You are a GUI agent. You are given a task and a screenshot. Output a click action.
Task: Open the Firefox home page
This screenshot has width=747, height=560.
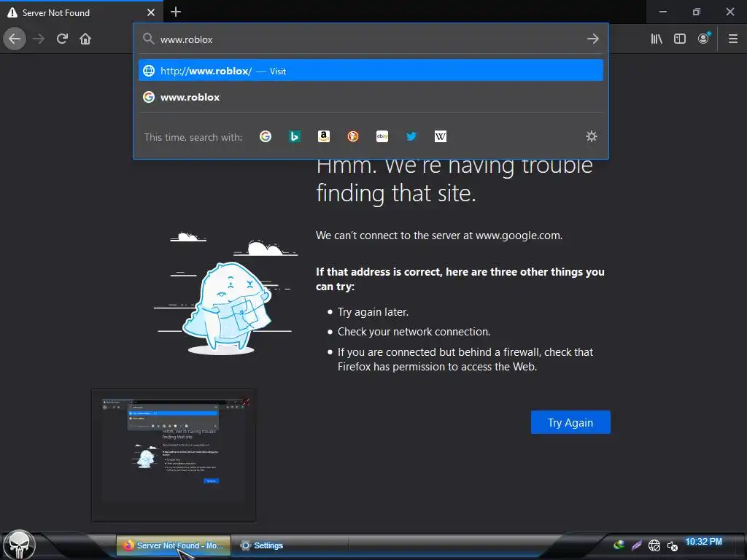(x=85, y=39)
